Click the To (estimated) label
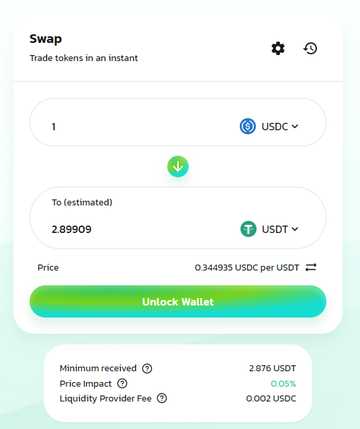This screenshot has width=360, height=429. pyautogui.click(x=82, y=202)
